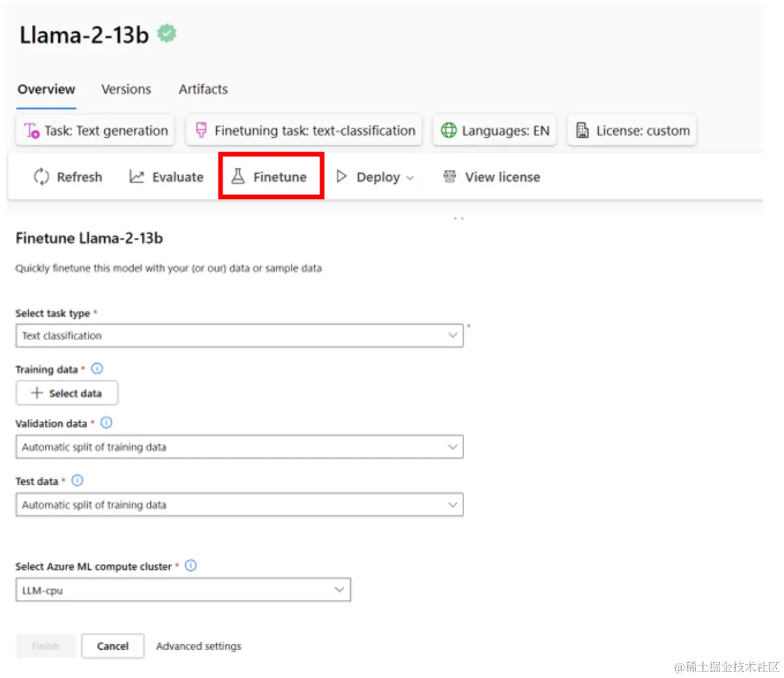Click the License document icon
The width and height of the screenshot is (784, 678).
click(x=582, y=130)
